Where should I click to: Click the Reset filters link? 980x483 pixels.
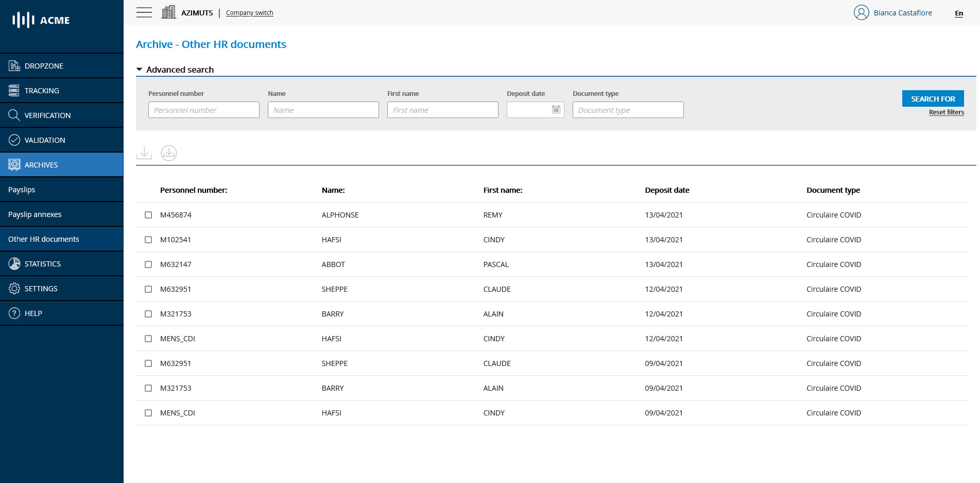(946, 112)
